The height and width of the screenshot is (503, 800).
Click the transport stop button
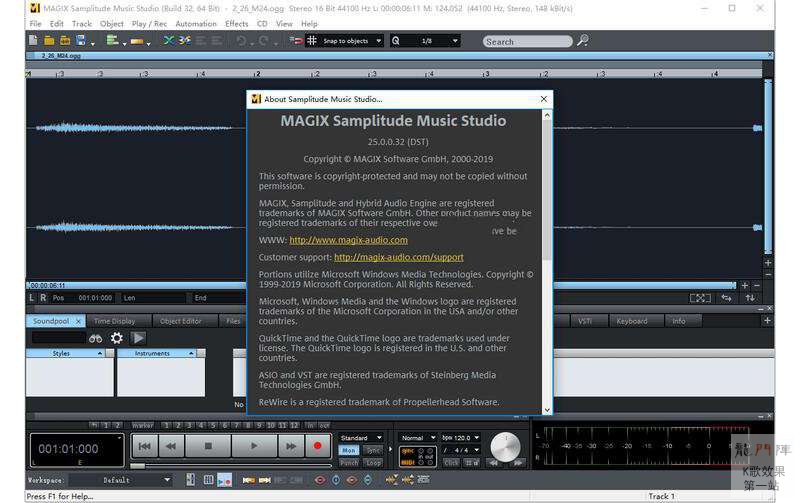pyautogui.click(x=208, y=446)
